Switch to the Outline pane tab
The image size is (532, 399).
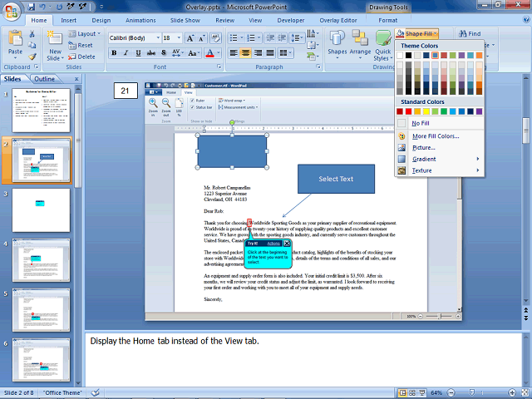tap(44, 79)
